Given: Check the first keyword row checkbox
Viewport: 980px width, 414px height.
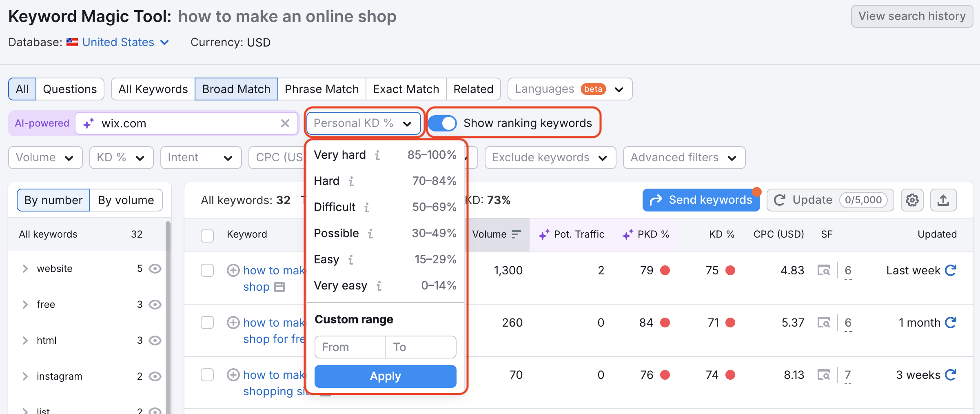Looking at the screenshot, I should 207,270.
